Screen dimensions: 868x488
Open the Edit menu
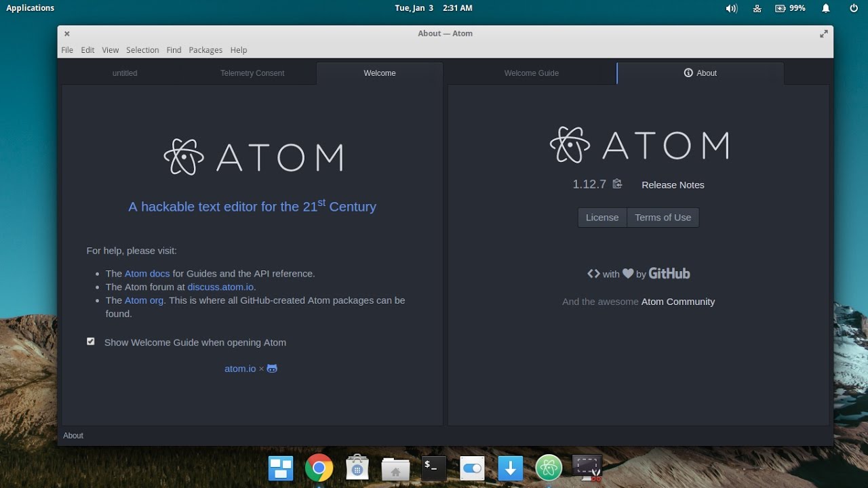tap(87, 50)
